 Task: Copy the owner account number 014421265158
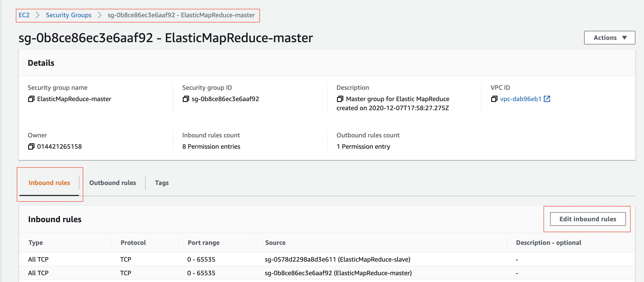tap(31, 146)
